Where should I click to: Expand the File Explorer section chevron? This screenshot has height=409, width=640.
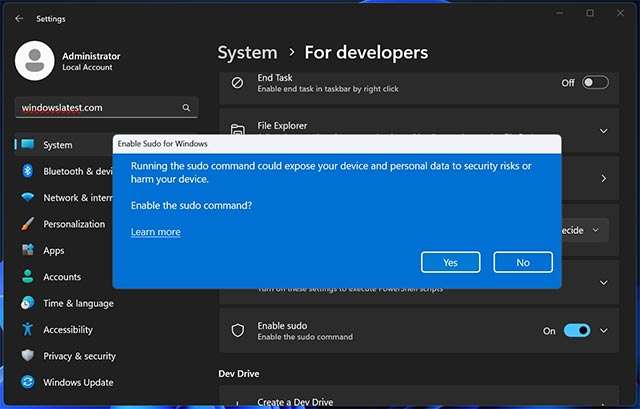click(603, 131)
